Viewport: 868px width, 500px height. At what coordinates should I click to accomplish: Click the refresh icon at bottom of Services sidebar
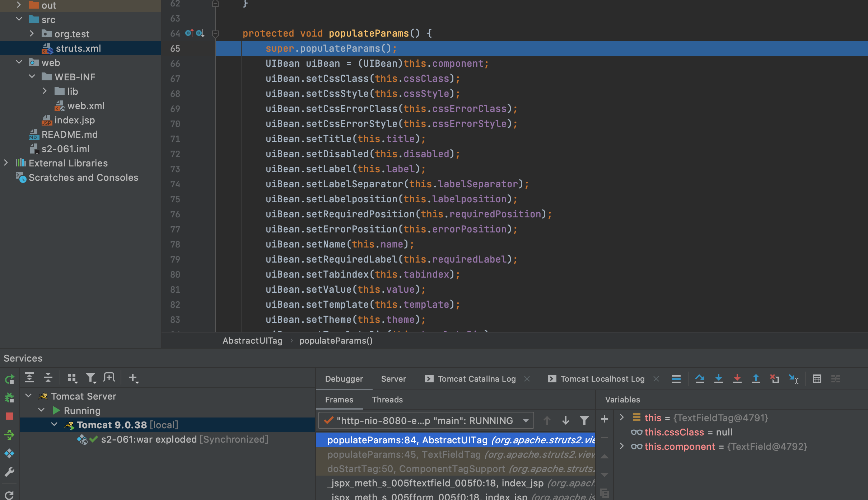coord(10,495)
